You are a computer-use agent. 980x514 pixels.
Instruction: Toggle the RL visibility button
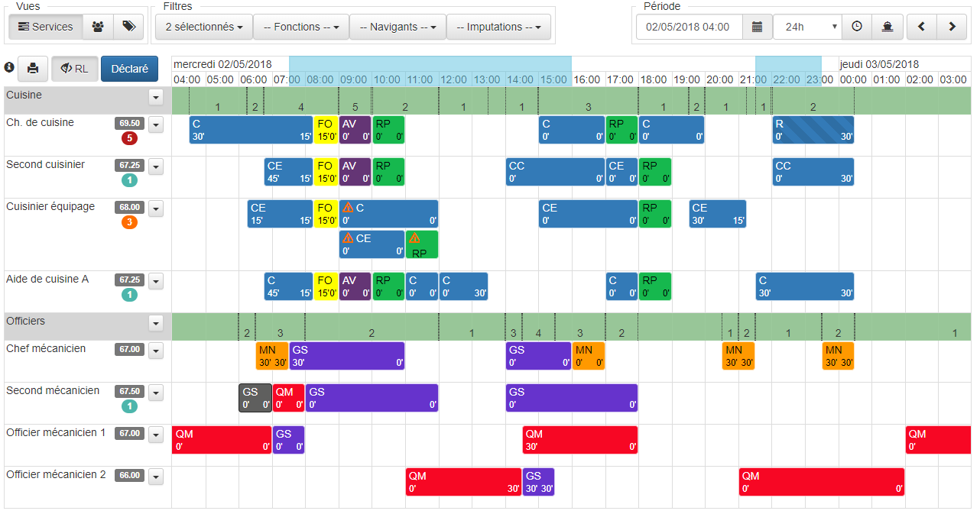[75, 68]
